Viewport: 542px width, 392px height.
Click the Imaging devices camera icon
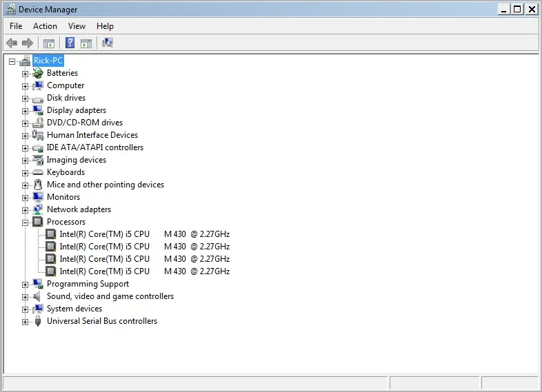coord(38,160)
